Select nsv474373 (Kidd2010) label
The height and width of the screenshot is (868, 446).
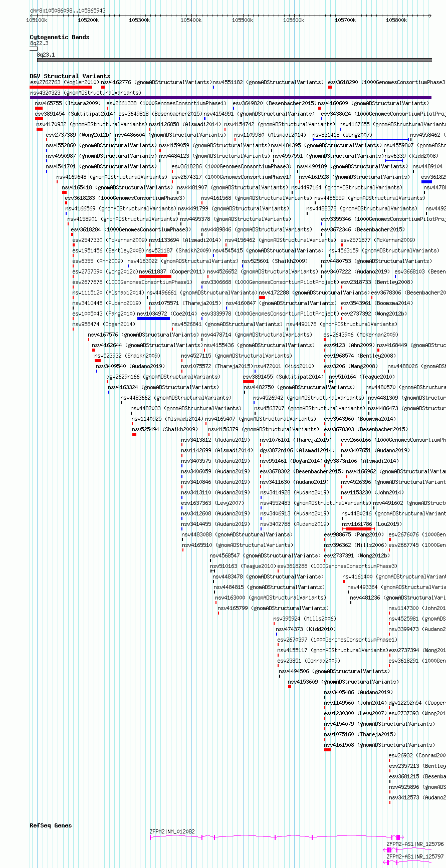pos(306,629)
